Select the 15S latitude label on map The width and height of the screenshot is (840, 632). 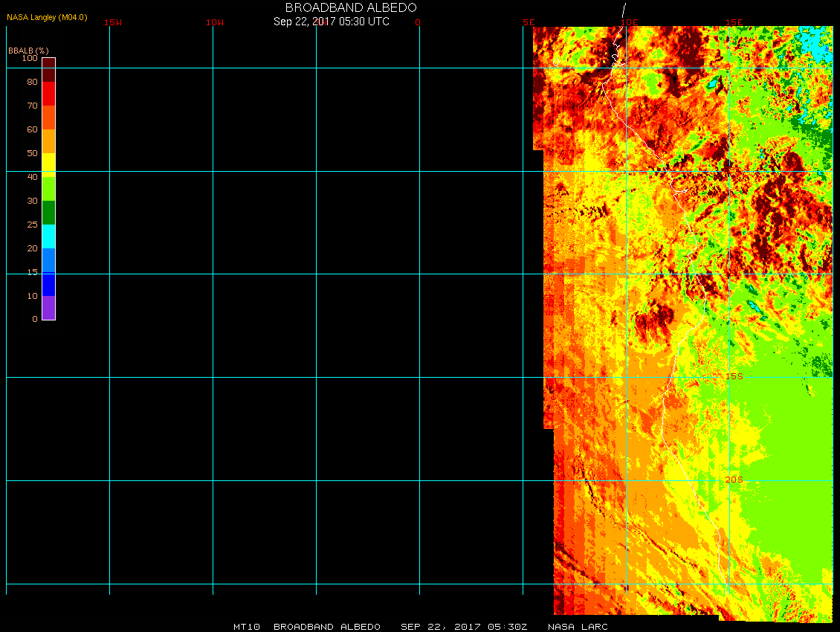click(734, 376)
